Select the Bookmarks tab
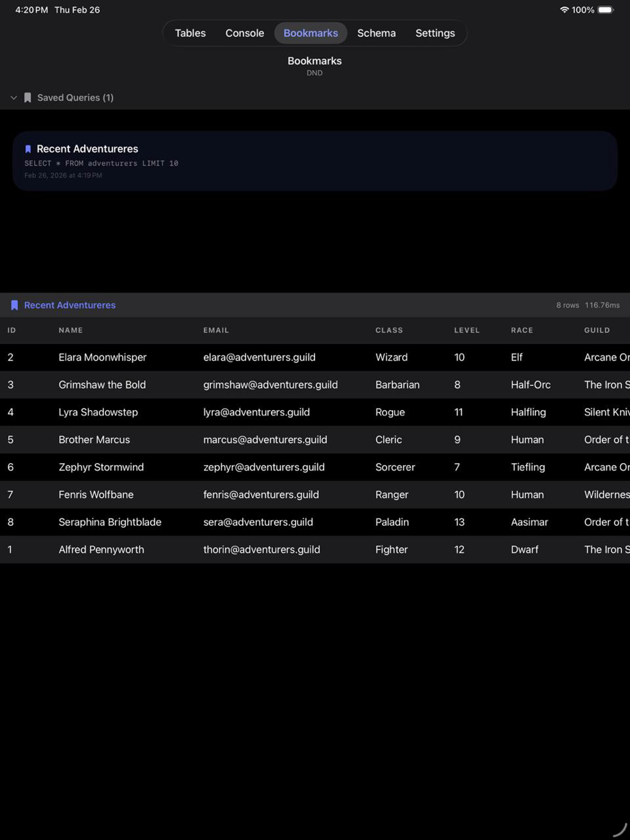630x840 pixels. [x=311, y=33]
